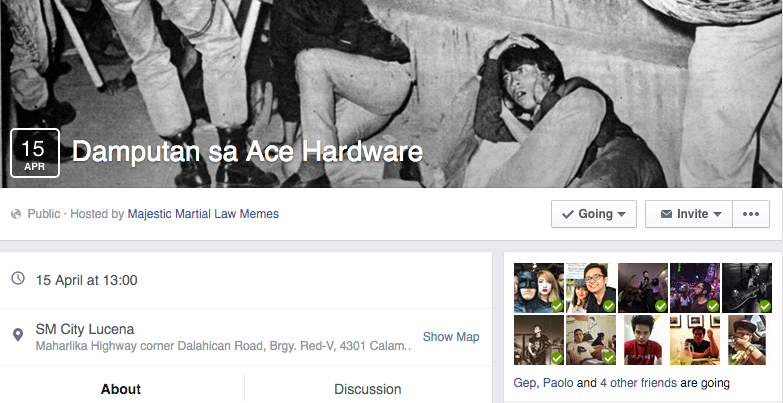Screen dimensions: 783x403
Task: Expand the Invite dropdown arrow
Action: [x=717, y=214]
